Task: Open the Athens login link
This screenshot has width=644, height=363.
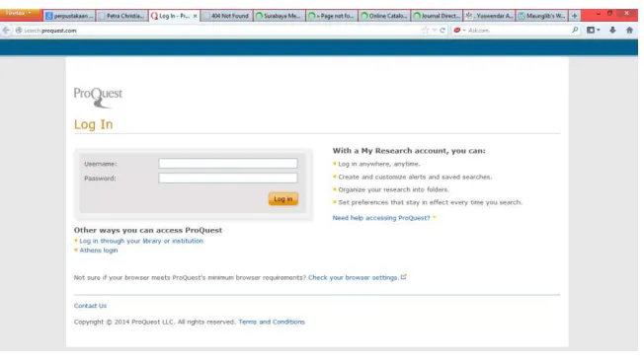Action: tap(99, 251)
